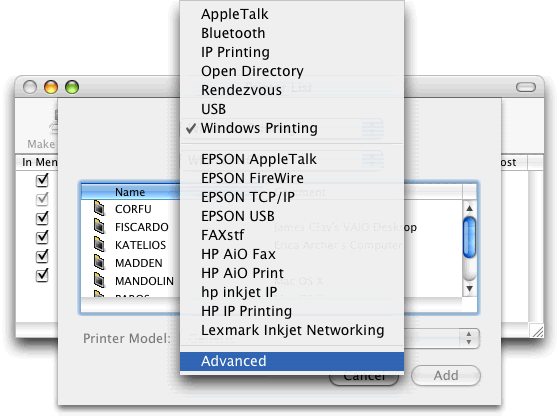The height and width of the screenshot is (416, 559).
Task: Click the server list scroll up arrow
Action: [470, 208]
